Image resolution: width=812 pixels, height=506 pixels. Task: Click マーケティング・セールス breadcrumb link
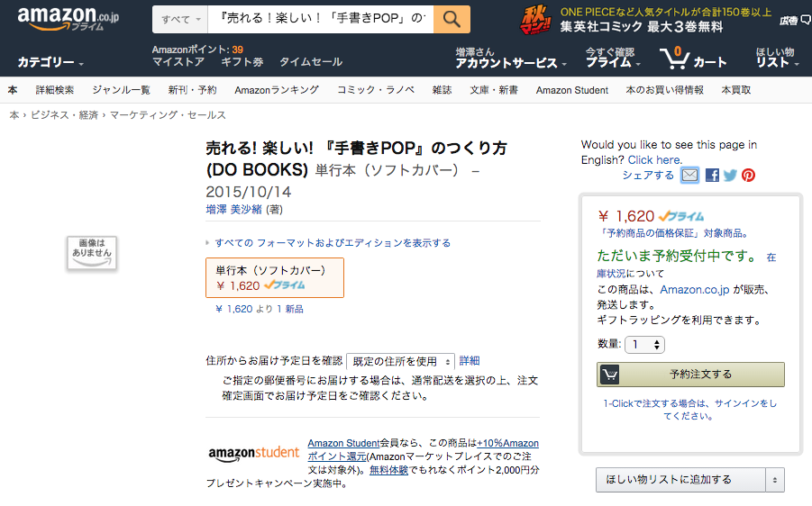[x=168, y=115]
